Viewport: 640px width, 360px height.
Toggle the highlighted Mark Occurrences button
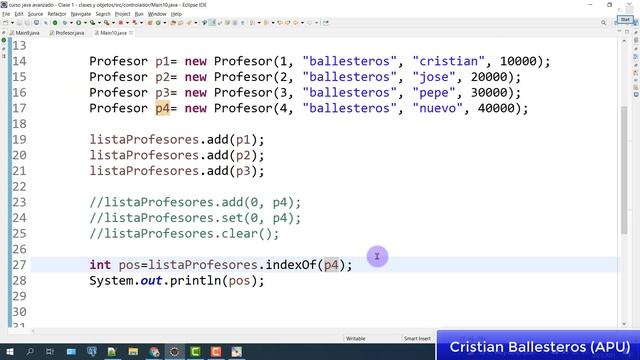point(212,23)
